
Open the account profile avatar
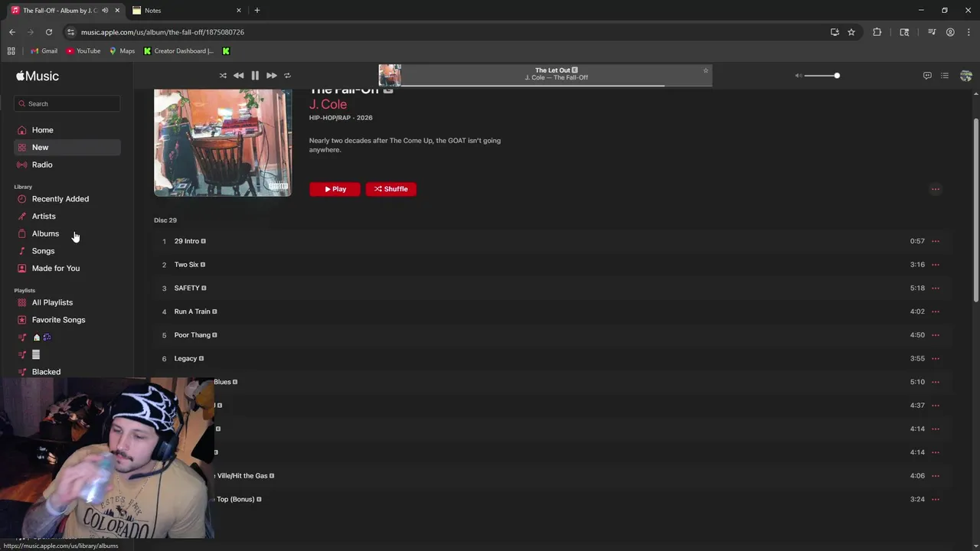click(x=965, y=76)
